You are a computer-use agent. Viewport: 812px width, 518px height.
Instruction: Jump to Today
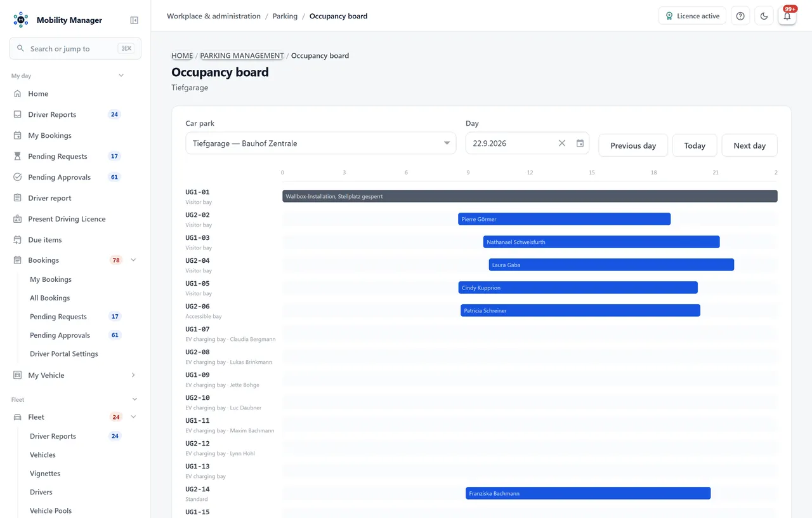[x=695, y=145]
